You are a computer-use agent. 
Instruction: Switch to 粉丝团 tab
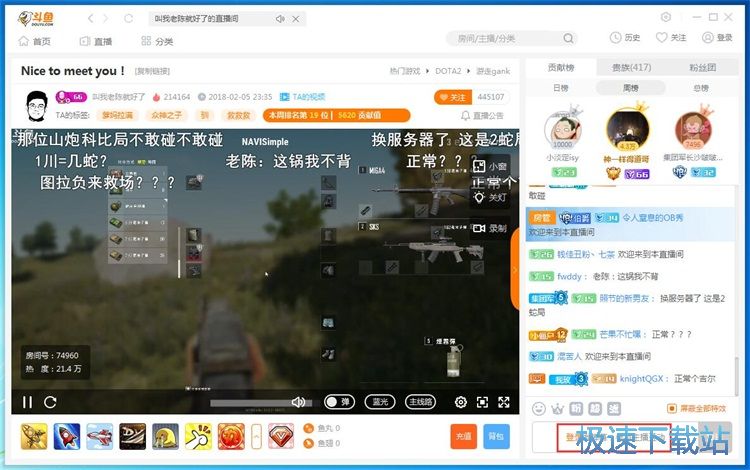click(x=702, y=67)
